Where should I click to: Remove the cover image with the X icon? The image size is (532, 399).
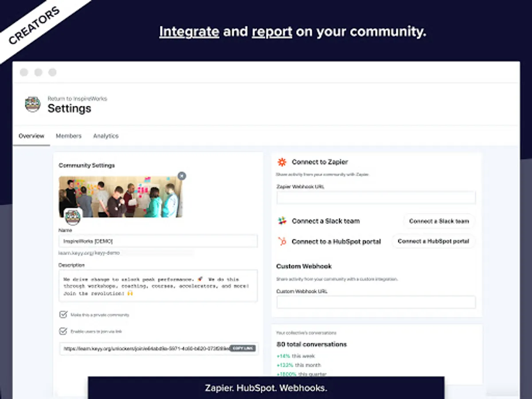(181, 176)
